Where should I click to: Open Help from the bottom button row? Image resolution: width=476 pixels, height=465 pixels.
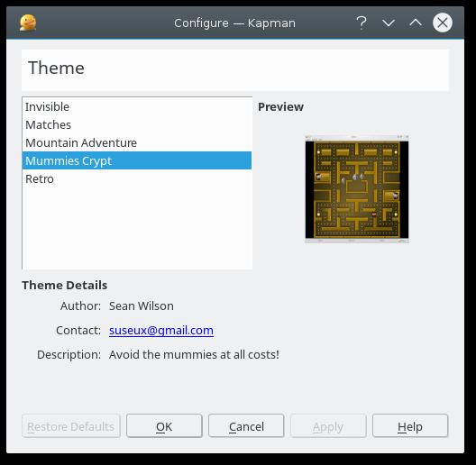tap(410, 426)
